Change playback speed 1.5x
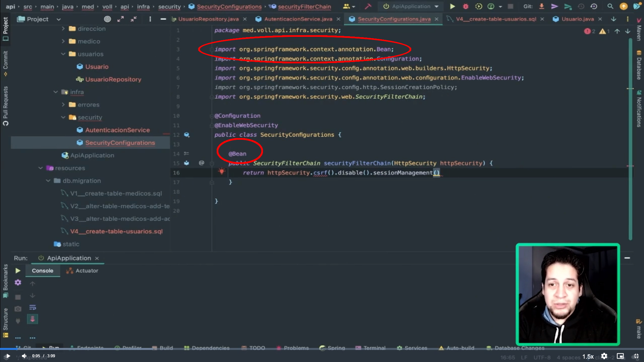The height and width of the screenshot is (362, 644). [588, 356]
